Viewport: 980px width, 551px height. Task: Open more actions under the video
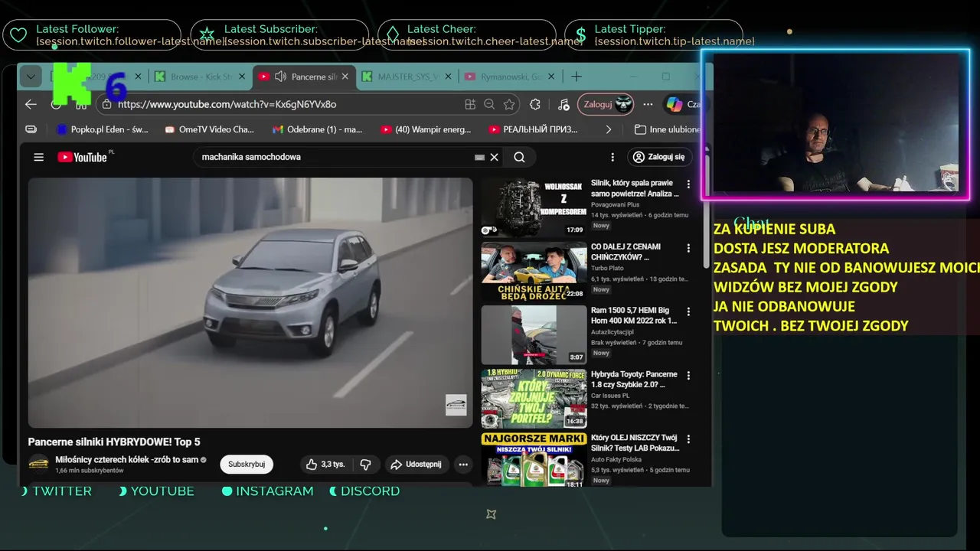click(463, 464)
